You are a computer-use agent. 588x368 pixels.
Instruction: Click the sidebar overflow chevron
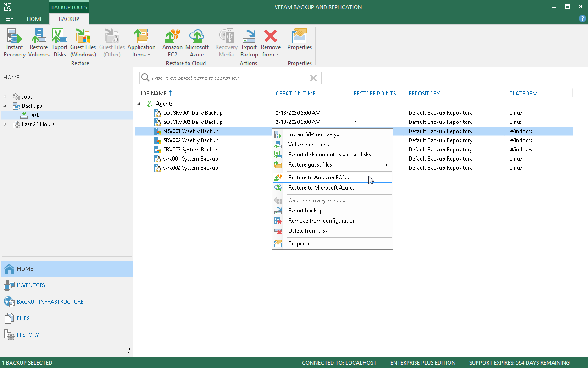pos(129,351)
